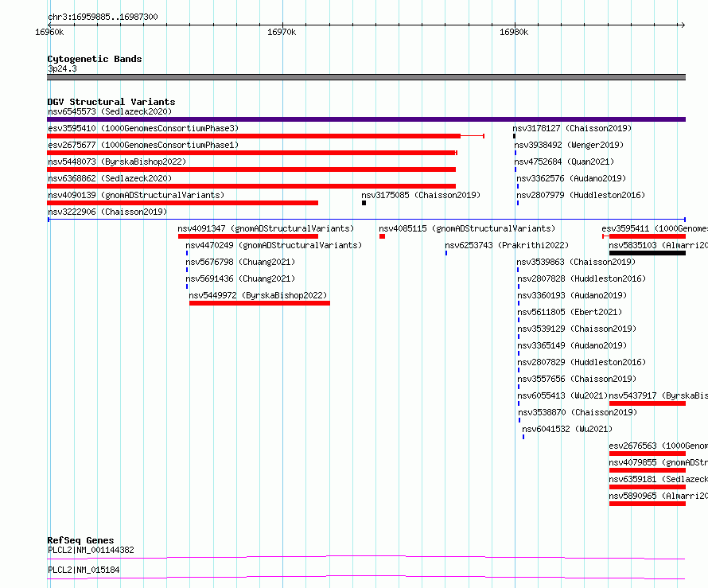Click nsv6359181 Sedlazeck label
The image size is (708, 588).
click(x=659, y=479)
